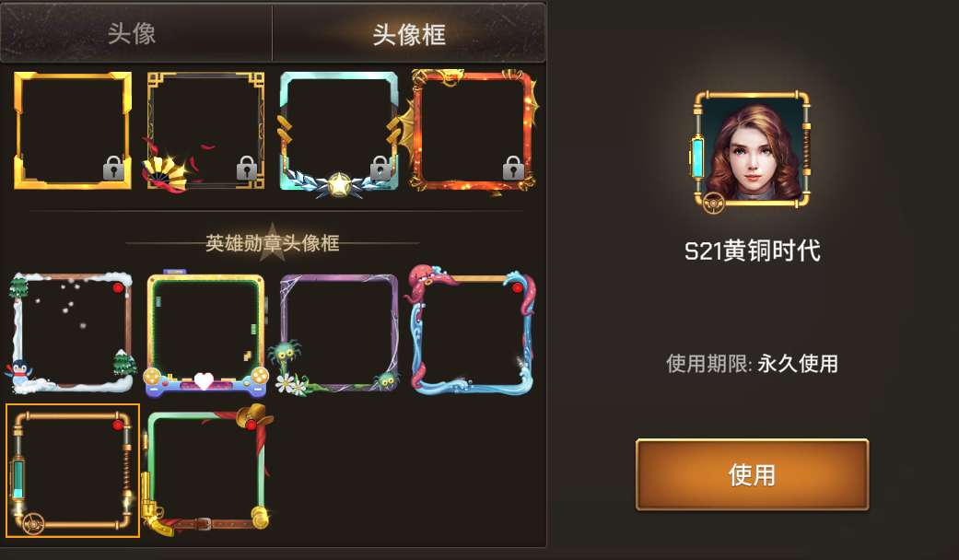Select the snowy penguin avatar frame
Image resolution: width=959 pixels, height=560 pixels.
point(72,332)
